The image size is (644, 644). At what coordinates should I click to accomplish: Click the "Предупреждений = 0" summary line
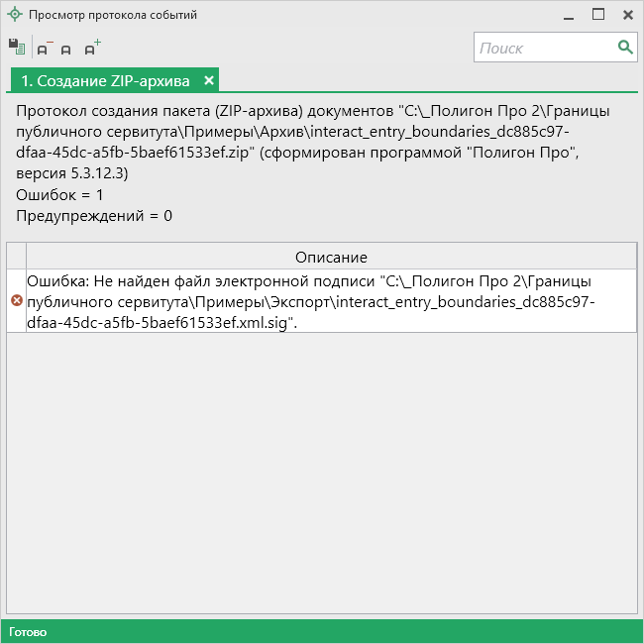click(x=94, y=215)
